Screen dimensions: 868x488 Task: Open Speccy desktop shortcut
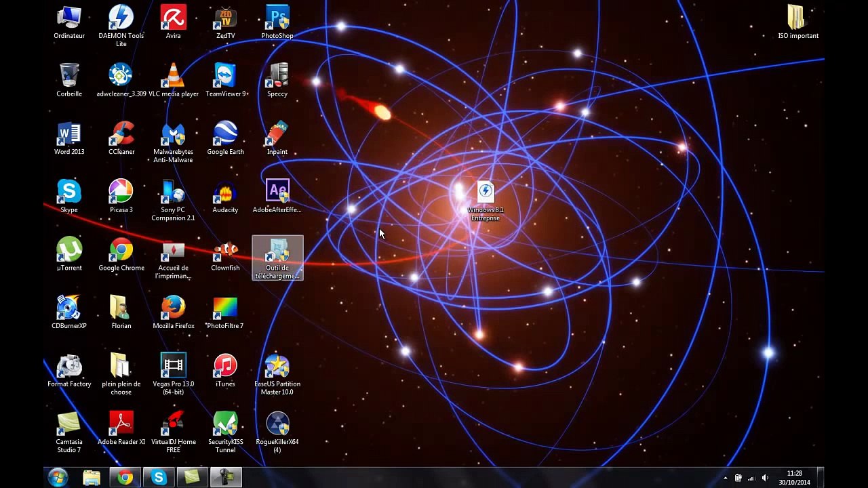277,81
